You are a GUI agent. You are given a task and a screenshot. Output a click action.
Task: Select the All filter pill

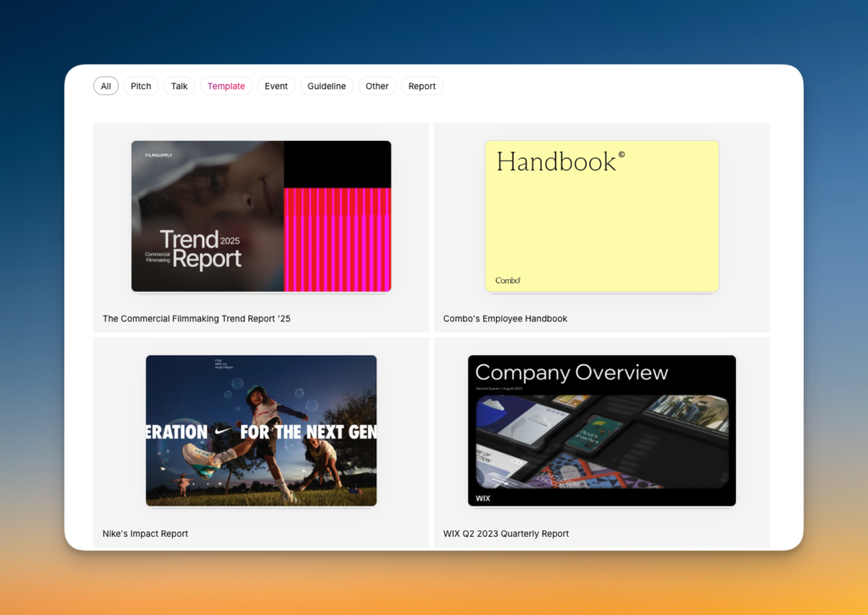(x=106, y=86)
